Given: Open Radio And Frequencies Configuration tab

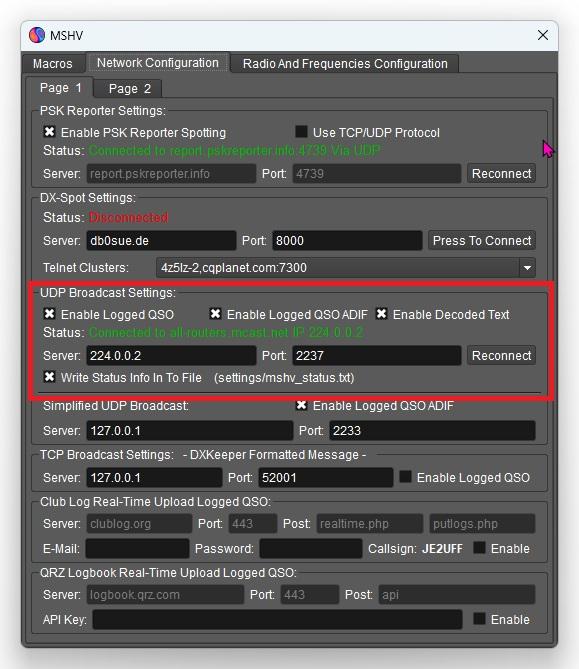Looking at the screenshot, I should coord(345,64).
